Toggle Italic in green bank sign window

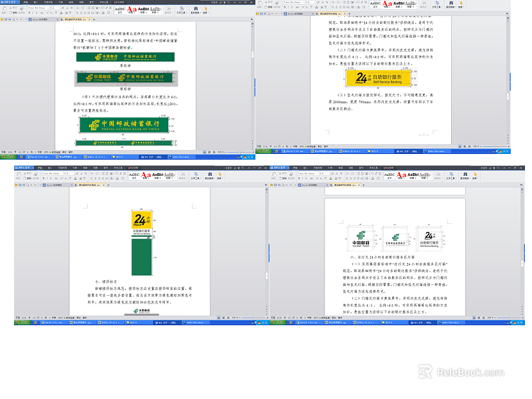point(33,13)
